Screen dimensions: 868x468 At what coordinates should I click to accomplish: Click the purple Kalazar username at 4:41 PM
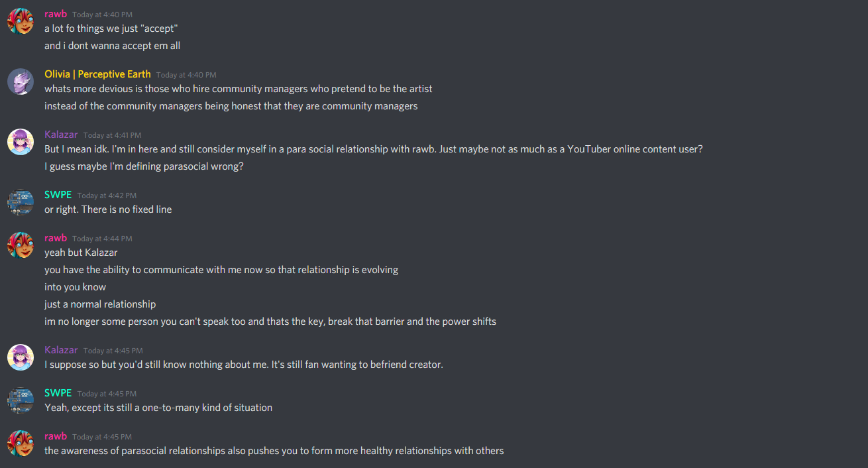(61, 135)
